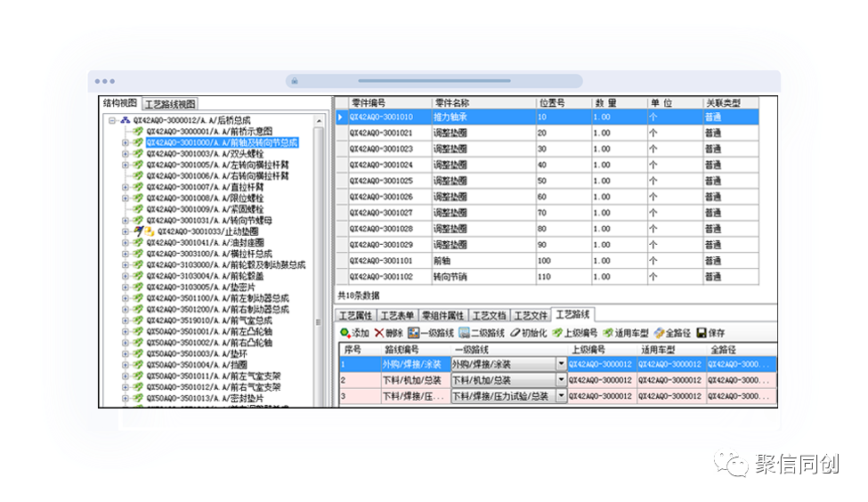Open the 工艺表单 tab
This screenshot has width=868, height=502.
397,315
